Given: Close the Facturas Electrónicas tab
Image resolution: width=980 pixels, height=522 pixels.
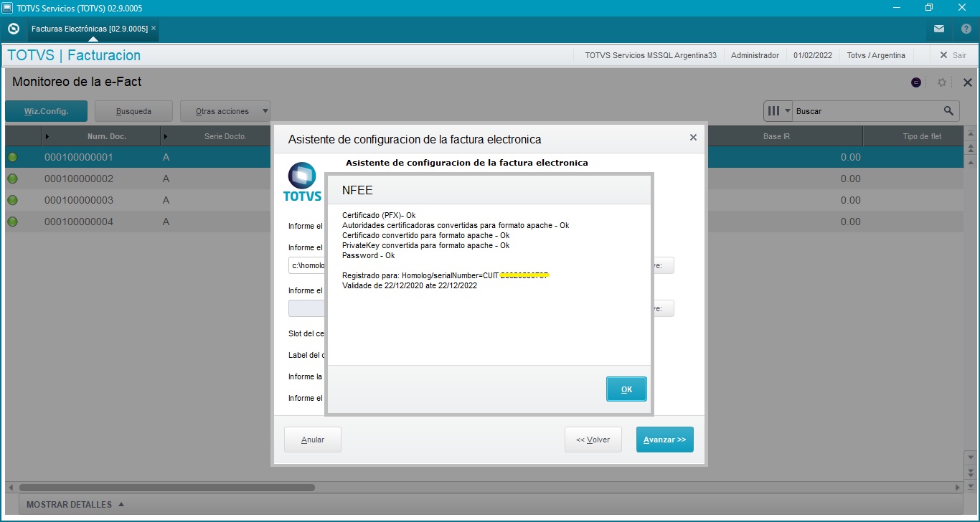Looking at the screenshot, I should (154, 28).
